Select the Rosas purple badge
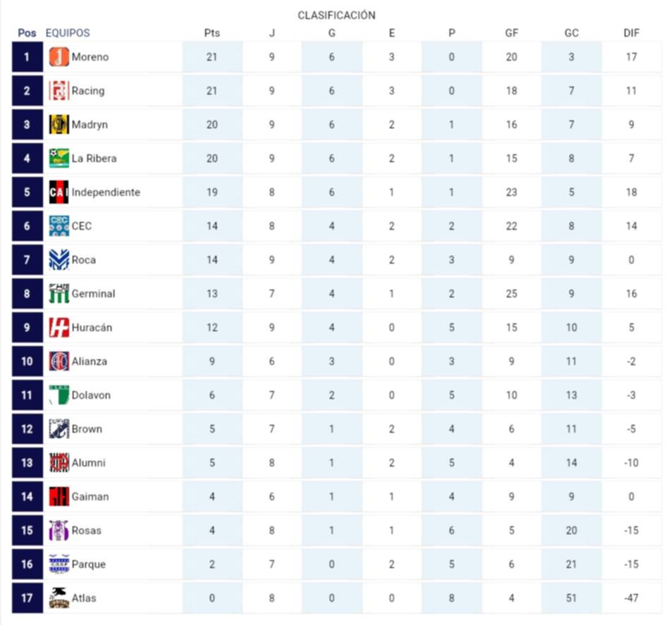Image resolution: width=672 pixels, height=625 pixels. tap(59, 531)
